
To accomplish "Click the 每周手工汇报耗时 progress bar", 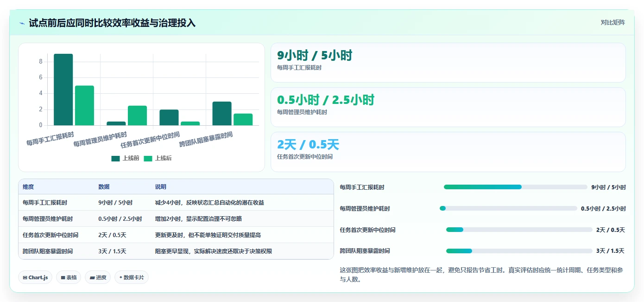I will [x=516, y=187].
